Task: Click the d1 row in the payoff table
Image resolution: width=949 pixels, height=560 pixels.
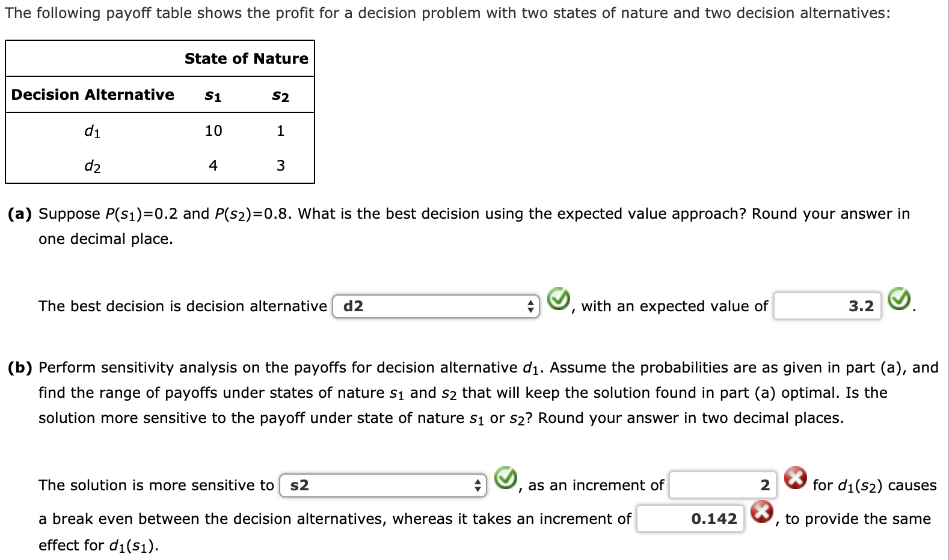Action: pos(93,130)
